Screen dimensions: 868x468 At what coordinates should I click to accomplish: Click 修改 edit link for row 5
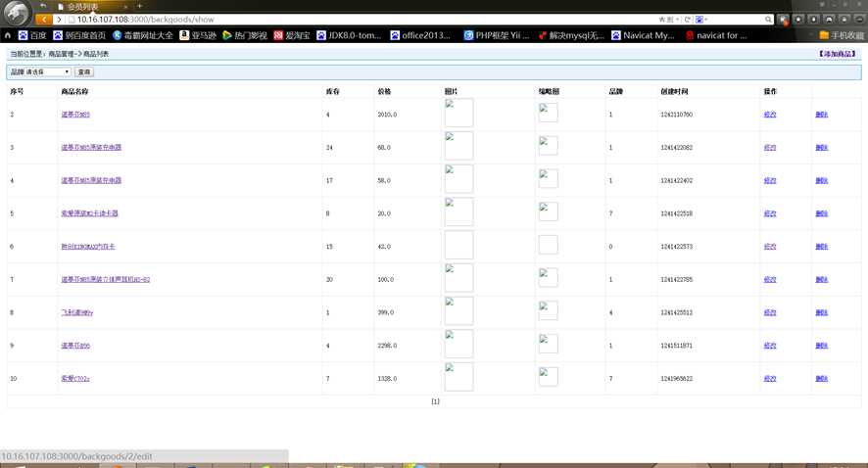click(770, 213)
